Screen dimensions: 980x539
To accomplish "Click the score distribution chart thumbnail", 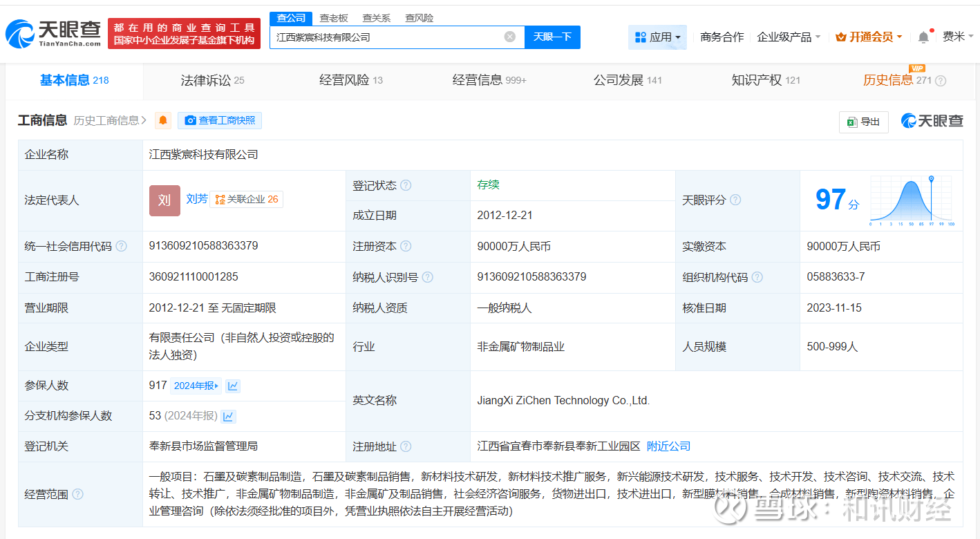I will (912, 200).
